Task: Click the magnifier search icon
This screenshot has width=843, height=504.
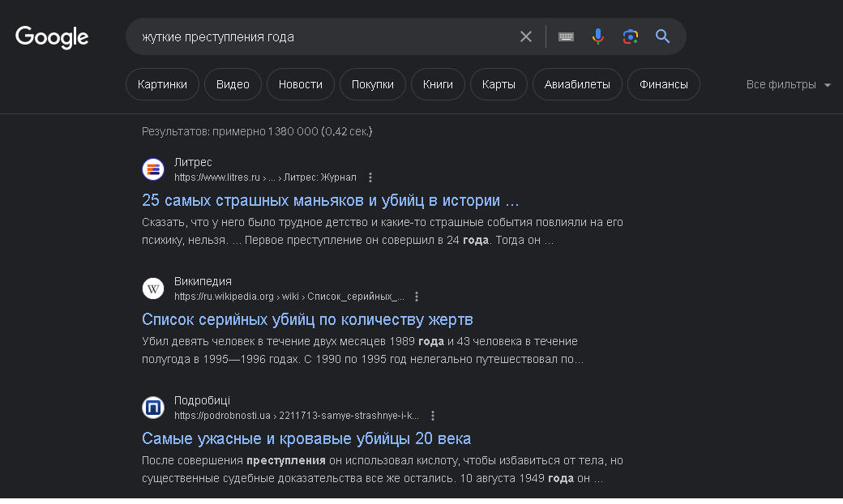Action: [x=662, y=36]
